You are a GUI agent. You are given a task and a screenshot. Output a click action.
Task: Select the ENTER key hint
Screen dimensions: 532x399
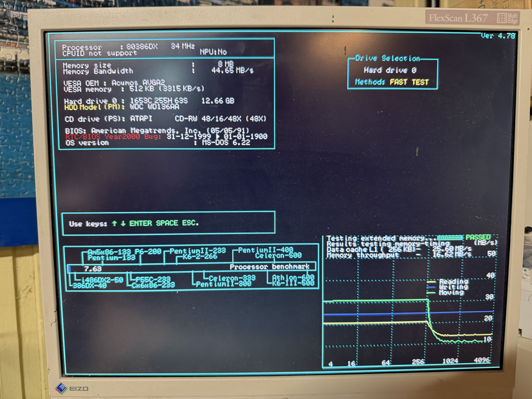140,224
